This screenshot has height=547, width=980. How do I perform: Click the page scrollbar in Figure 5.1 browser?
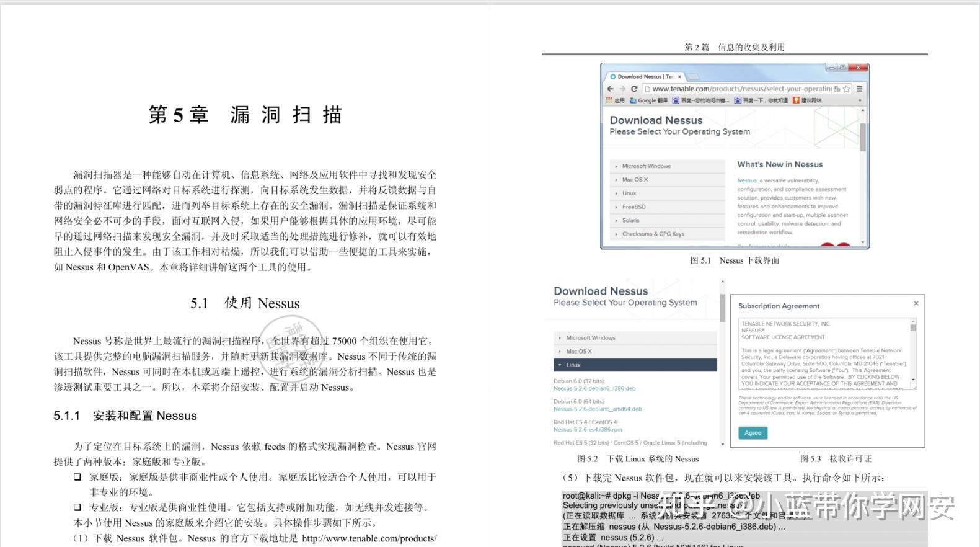(862, 137)
